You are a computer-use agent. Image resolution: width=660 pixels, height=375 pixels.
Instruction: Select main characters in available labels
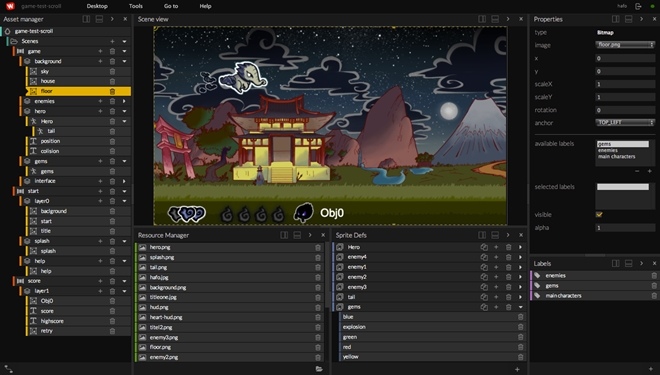(617, 157)
